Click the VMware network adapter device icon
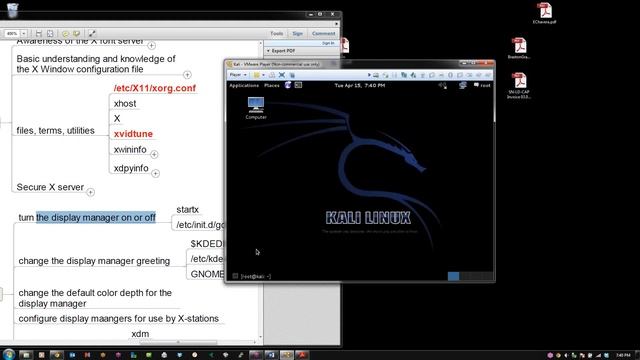This screenshot has width=640, height=360. [404, 75]
